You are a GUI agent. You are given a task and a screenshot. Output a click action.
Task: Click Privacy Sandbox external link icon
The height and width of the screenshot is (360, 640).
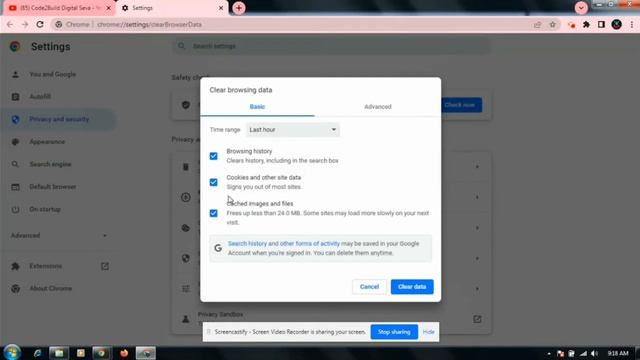[477, 319]
